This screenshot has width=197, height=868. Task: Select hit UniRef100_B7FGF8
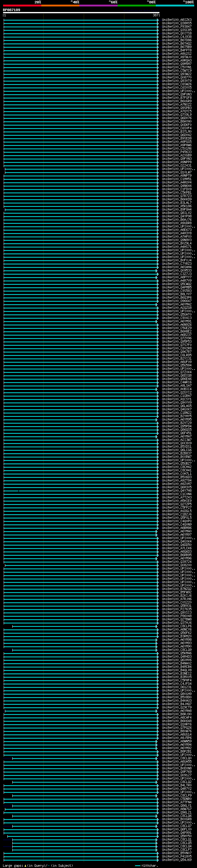(x=177, y=98)
